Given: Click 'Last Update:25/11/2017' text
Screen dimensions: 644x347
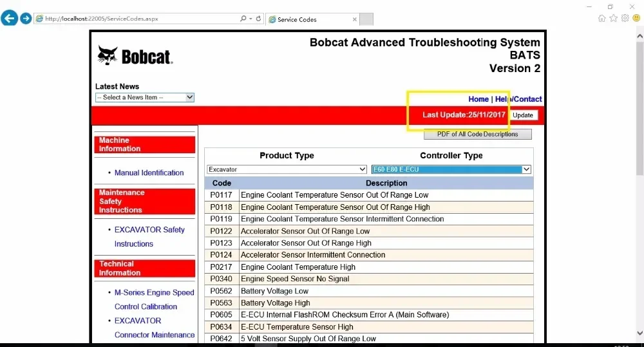Looking at the screenshot, I should [x=464, y=115].
